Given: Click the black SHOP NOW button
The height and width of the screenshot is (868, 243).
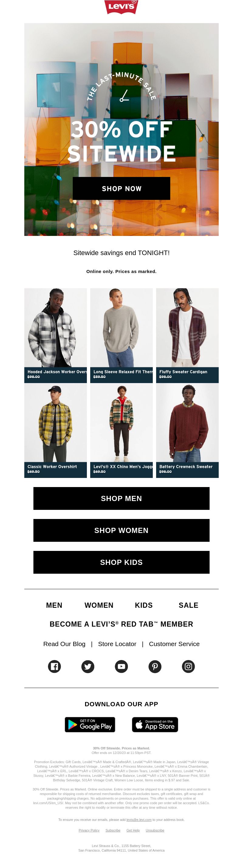Looking at the screenshot, I should pos(122,188).
